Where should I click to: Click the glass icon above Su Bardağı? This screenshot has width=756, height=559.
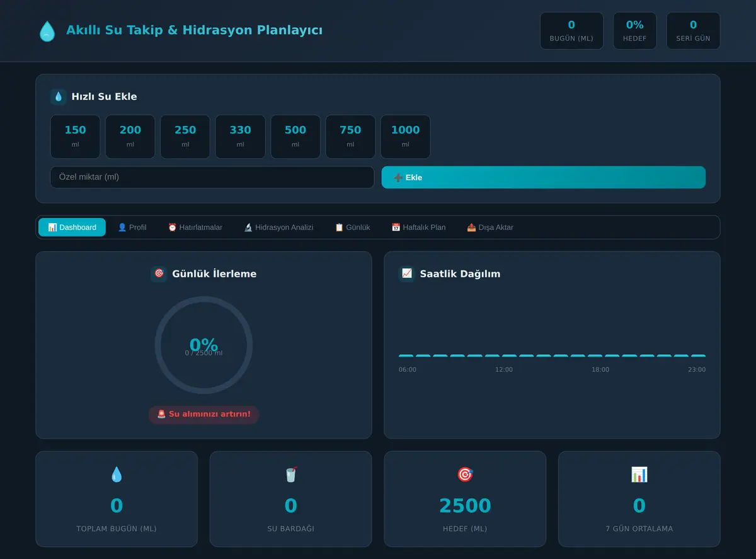point(290,475)
